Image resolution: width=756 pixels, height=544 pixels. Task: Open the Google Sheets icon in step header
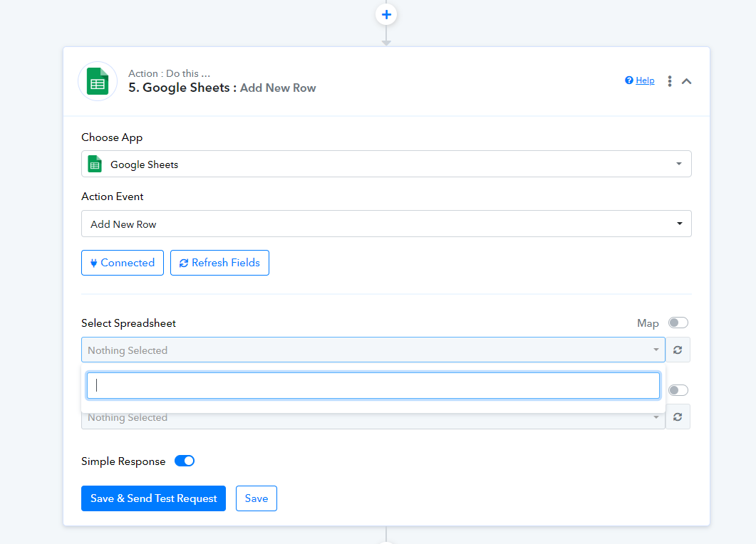point(98,81)
